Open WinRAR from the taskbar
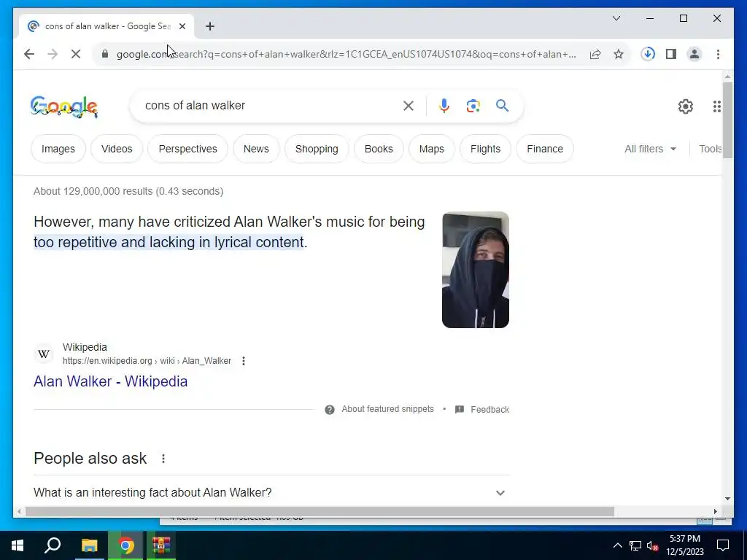The height and width of the screenshot is (560, 747). [x=161, y=545]
